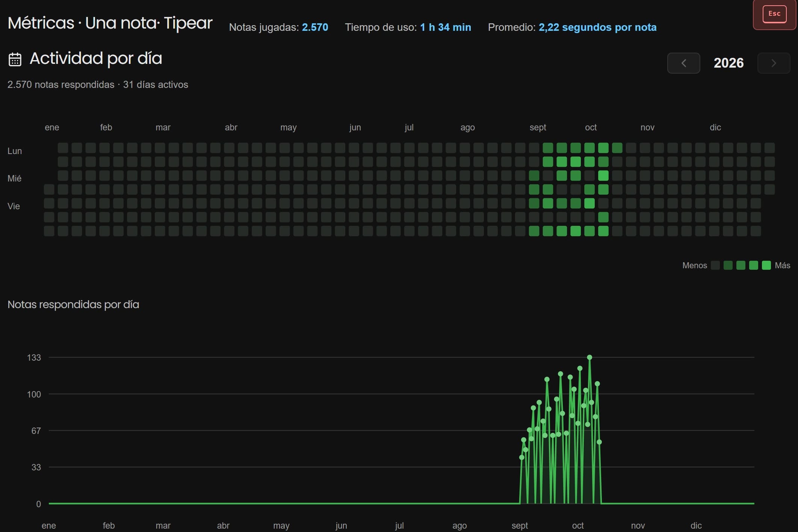Click the Notas jugadas 2.570 value
This screenshot has height=532, width=798.
(315, 27)
